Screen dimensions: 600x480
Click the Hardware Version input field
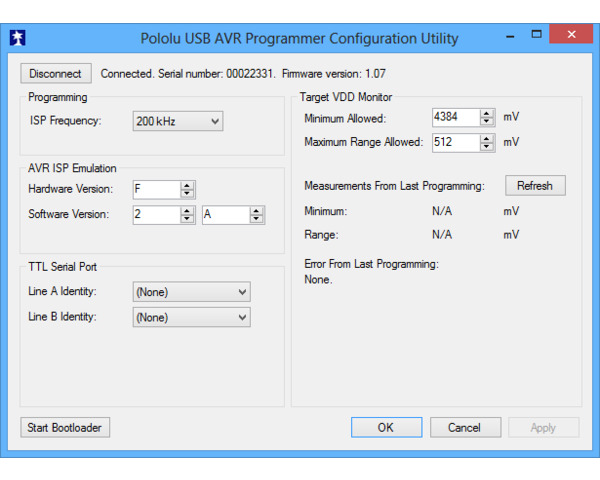point(157,189)
